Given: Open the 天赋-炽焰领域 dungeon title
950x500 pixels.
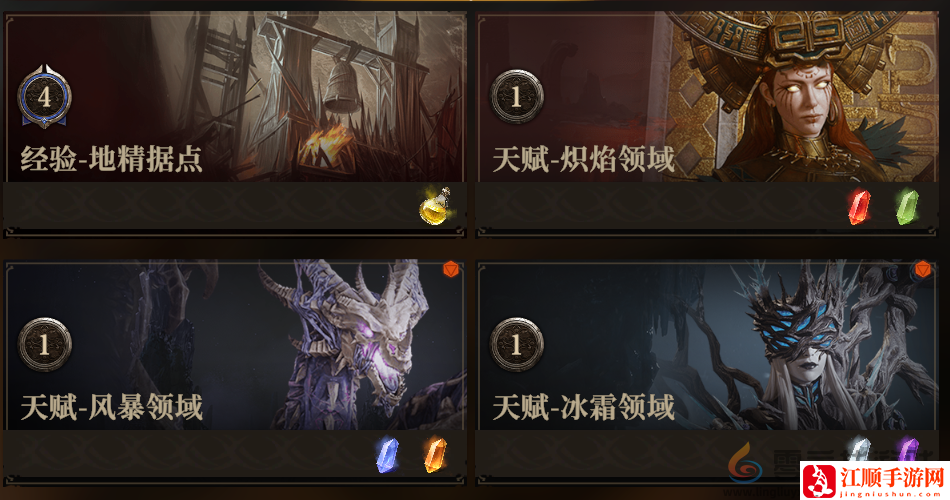Looking at the screenshot, I should [x=583, y=159].
